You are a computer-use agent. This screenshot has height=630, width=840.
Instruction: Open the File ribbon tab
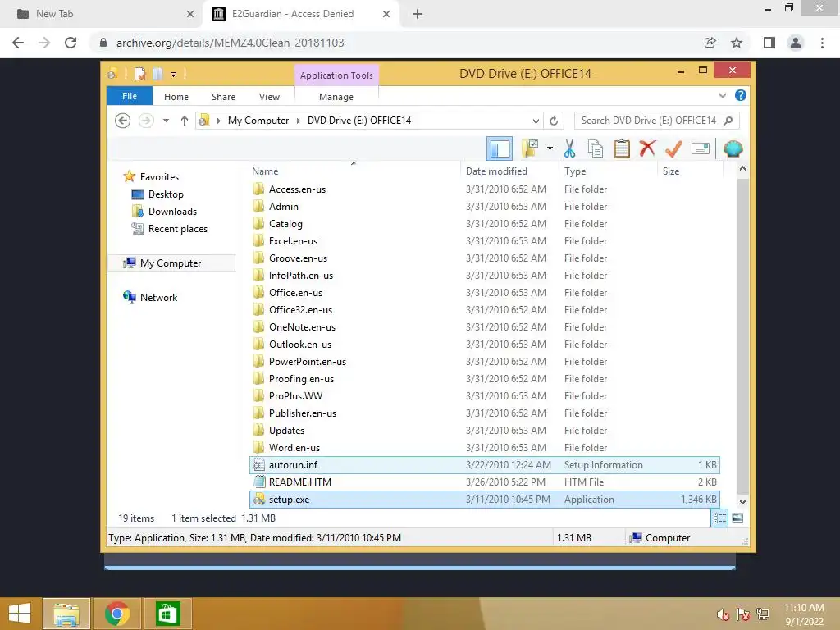coord(130,96)
